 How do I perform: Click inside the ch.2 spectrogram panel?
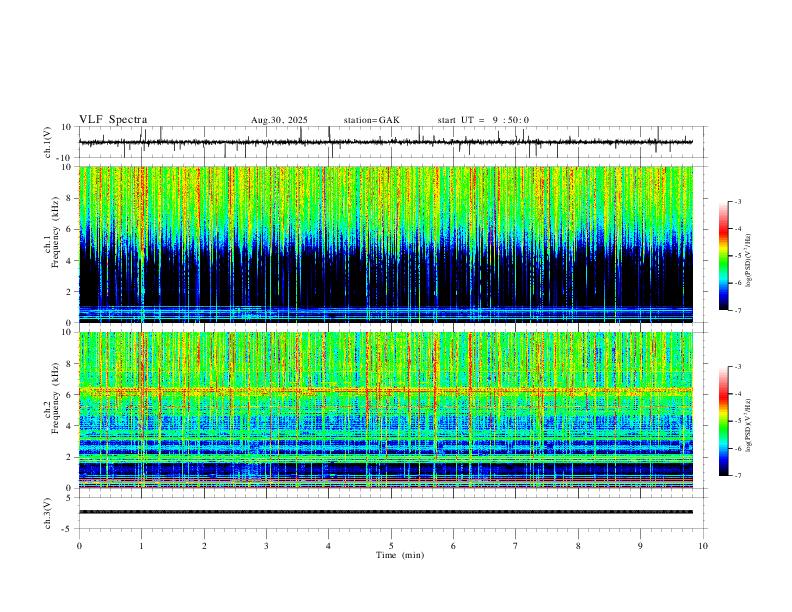coord(386,410)
